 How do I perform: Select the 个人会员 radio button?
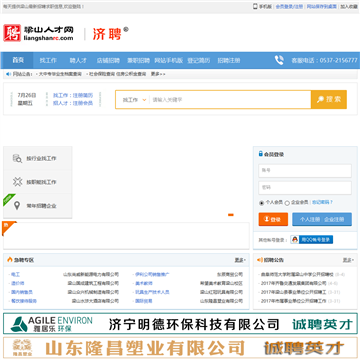click(261, 203)
